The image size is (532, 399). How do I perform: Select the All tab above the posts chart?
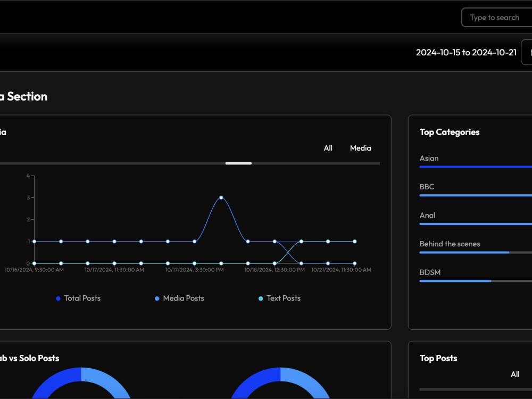pyautogui.click(x=328, y=148)
